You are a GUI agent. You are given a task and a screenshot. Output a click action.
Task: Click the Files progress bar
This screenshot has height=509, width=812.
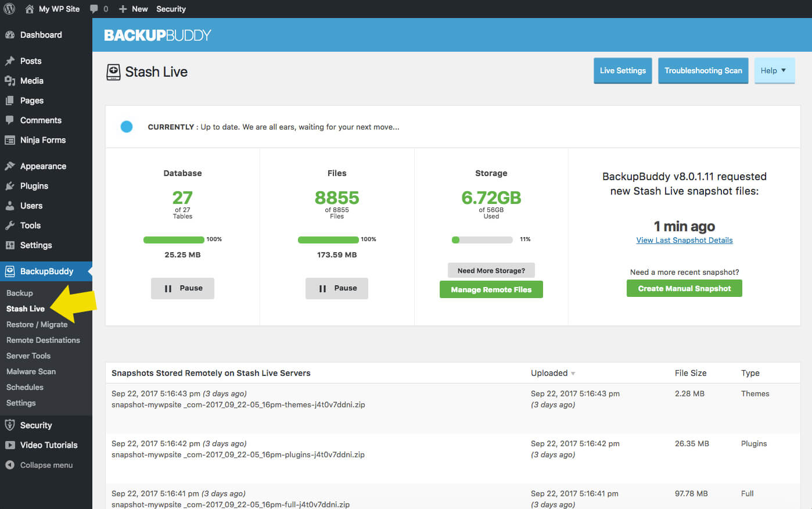[328, 239]
